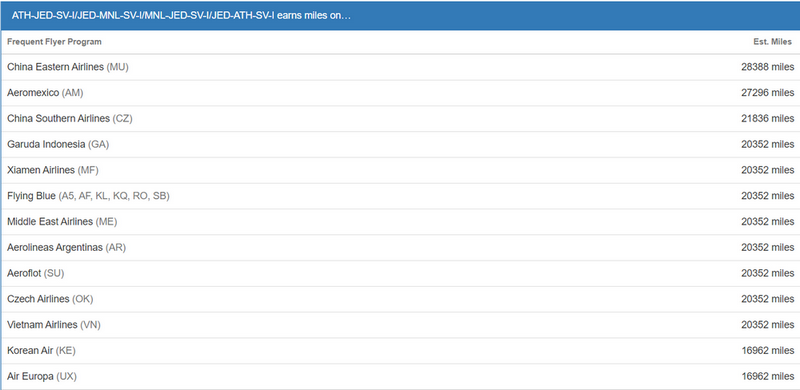Click miles value in Flying Blue row
Screen dimensions: 800x390
pyautogui.click(x=767, y=196)
